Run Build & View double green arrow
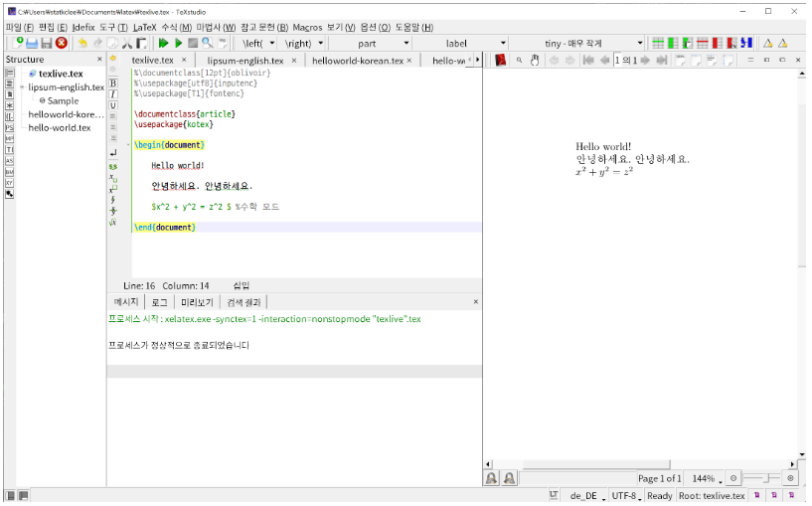 [x=163, y=43]
